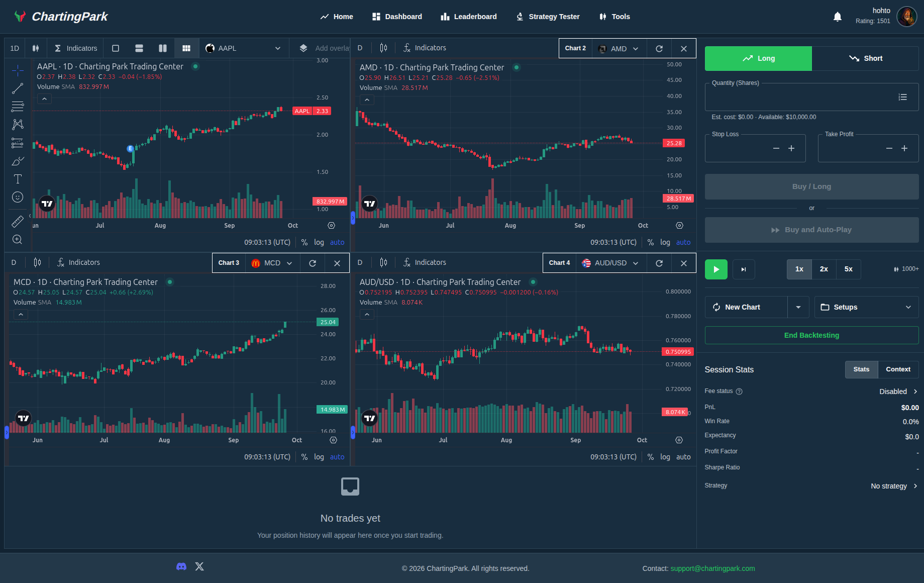Email support@chartingpark.com link
Screen dimensions: 924x583
point(712,568)
